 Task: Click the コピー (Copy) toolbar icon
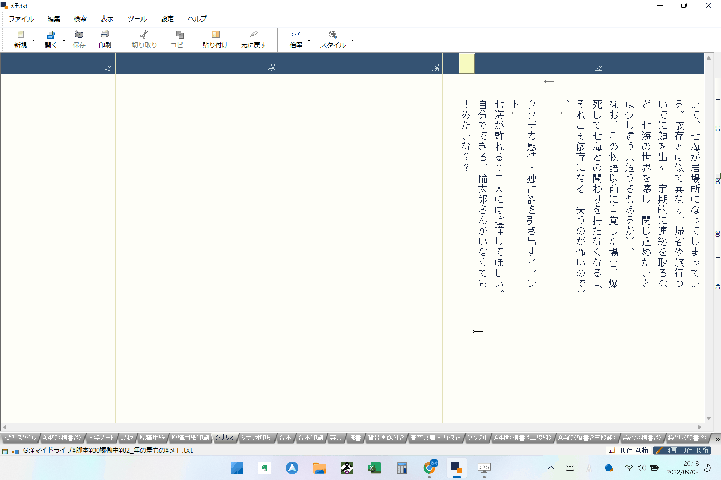click(x=180, y=35)
